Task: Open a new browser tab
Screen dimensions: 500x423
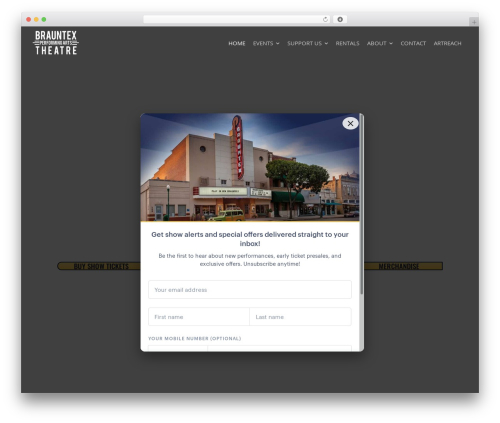Action: [474, 22]
